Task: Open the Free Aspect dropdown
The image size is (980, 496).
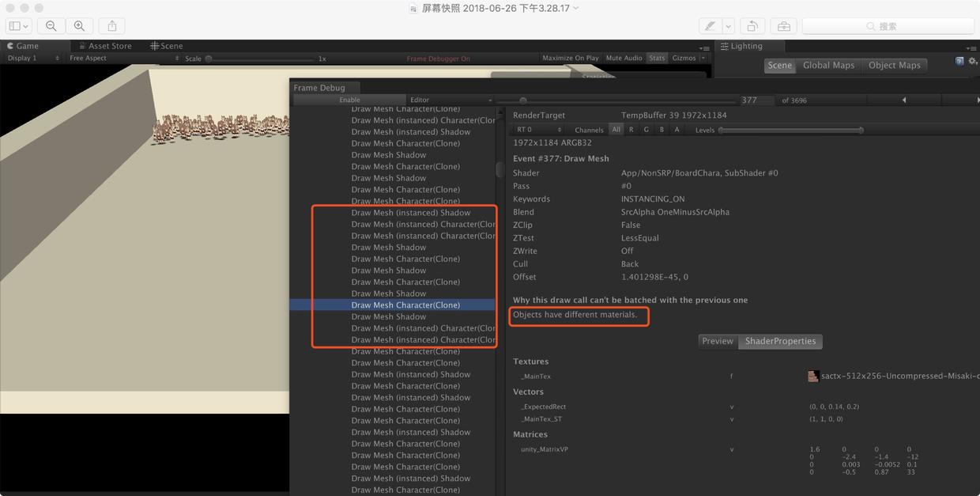Action: [123, 58]
